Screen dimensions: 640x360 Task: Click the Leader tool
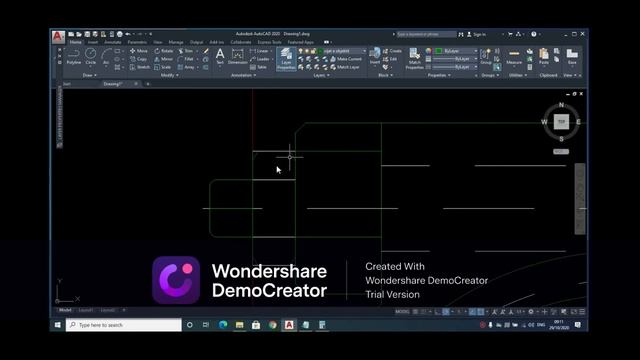click(260, 59)
